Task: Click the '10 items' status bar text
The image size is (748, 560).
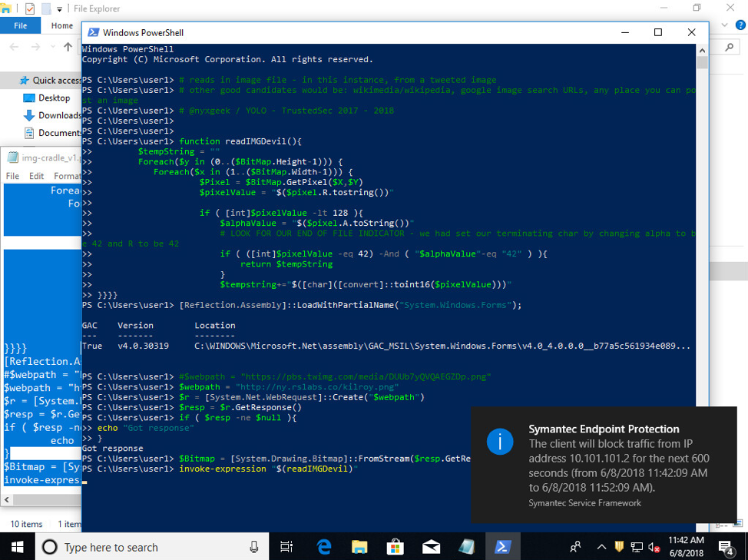Action: (26, 524)
